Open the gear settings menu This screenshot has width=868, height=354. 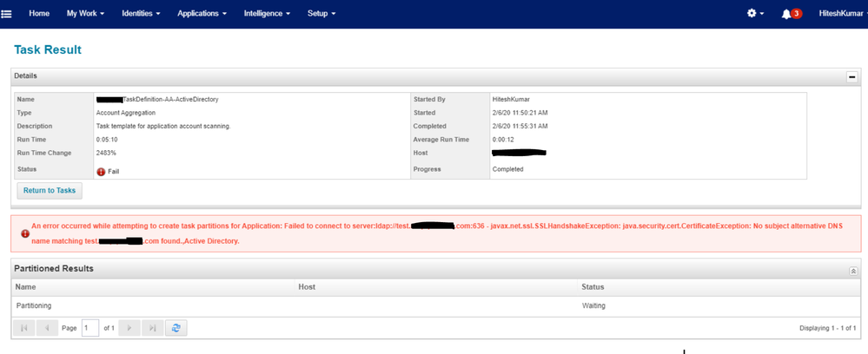click(x=755, y=14)
